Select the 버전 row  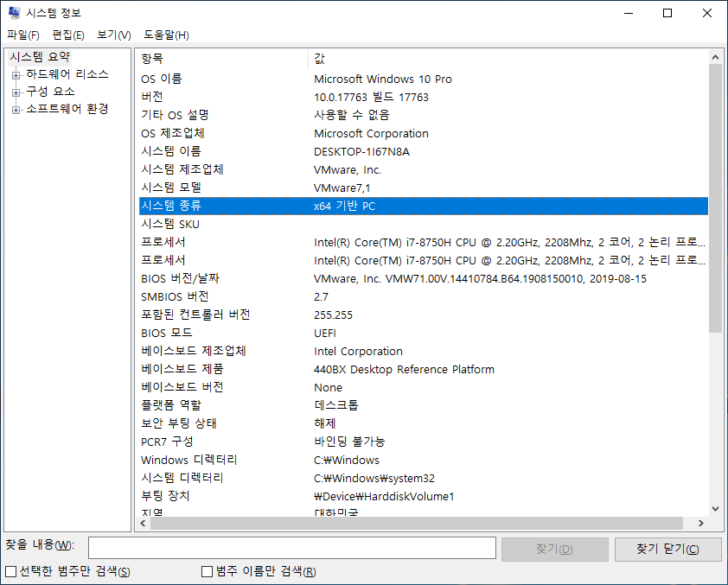pos(424,97)
